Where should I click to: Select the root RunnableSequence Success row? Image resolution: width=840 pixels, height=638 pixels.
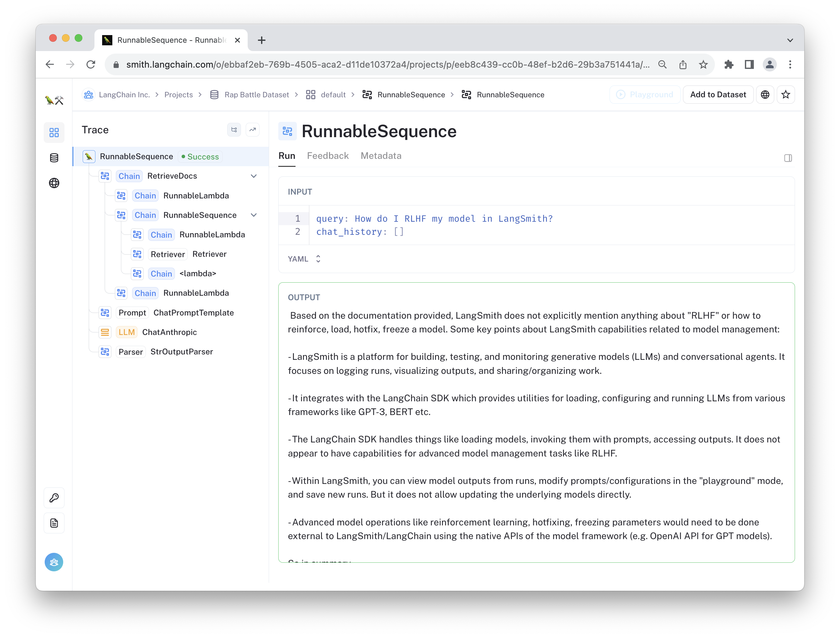point(171,156)
